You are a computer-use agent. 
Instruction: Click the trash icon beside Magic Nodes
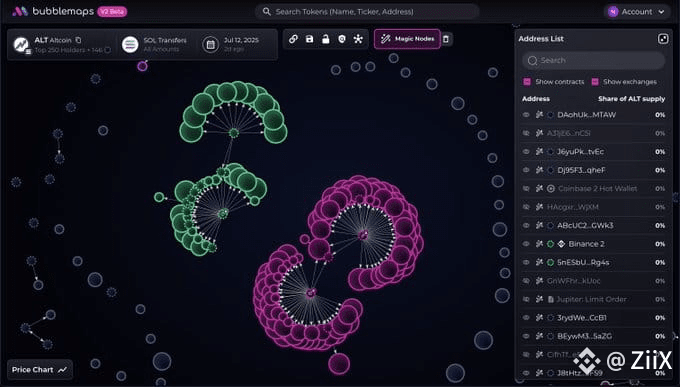click(x=446, y=39)
